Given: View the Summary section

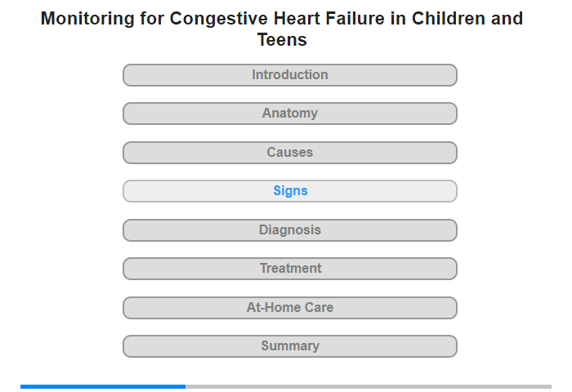Looking at the screenshot, I should click(290, 346).
